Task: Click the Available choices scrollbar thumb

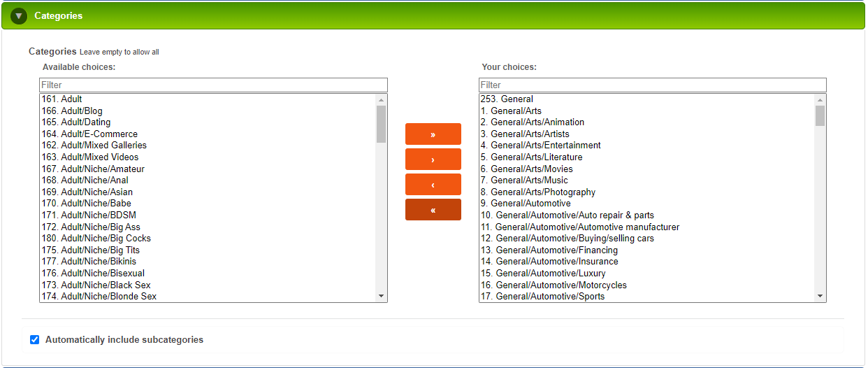Action: coord(381,124)
